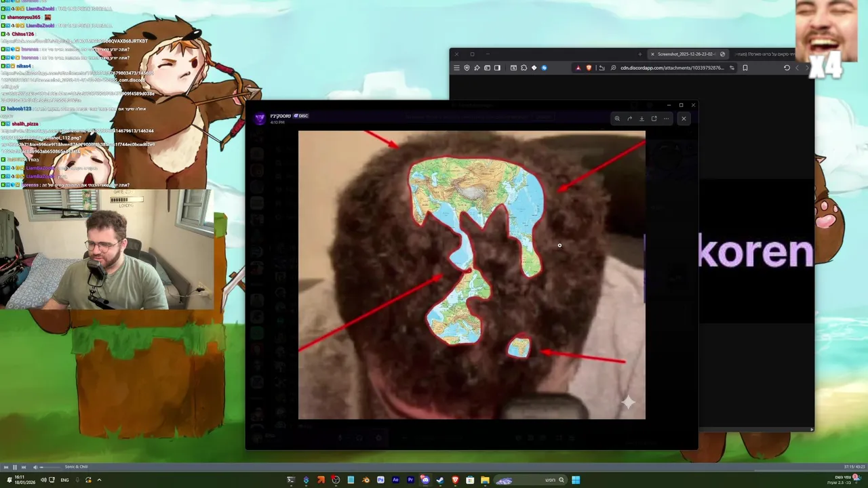Screen dimensions: 868x488
Task: Forward the image using Discord's arrow icon
Action: tap(629, 119)
